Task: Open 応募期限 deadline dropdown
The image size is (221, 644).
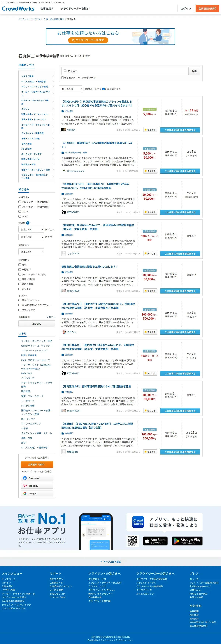Action: coord(31,251)
